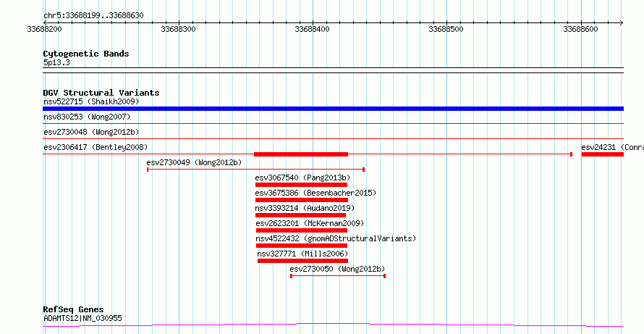Select the blue nsv522715 variant bar

(x=333, y=109)
